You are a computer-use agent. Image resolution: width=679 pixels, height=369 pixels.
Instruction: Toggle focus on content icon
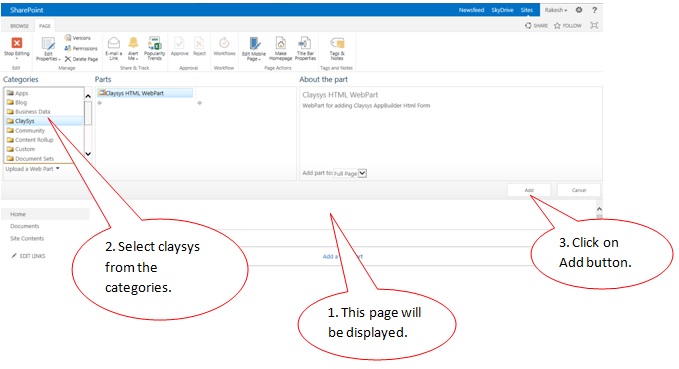pyautogui.click(x=594, y=26)
